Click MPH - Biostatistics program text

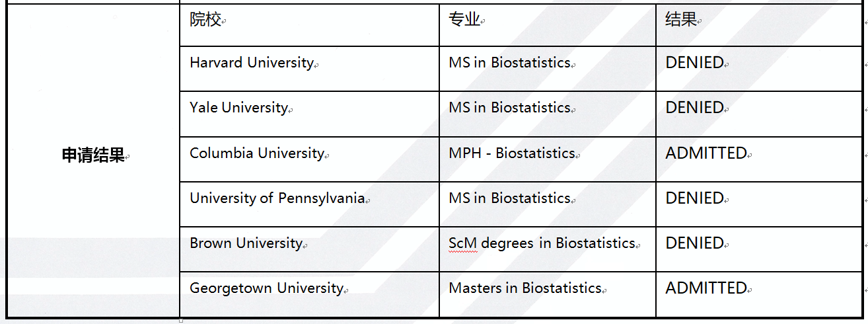pos(512,153)
